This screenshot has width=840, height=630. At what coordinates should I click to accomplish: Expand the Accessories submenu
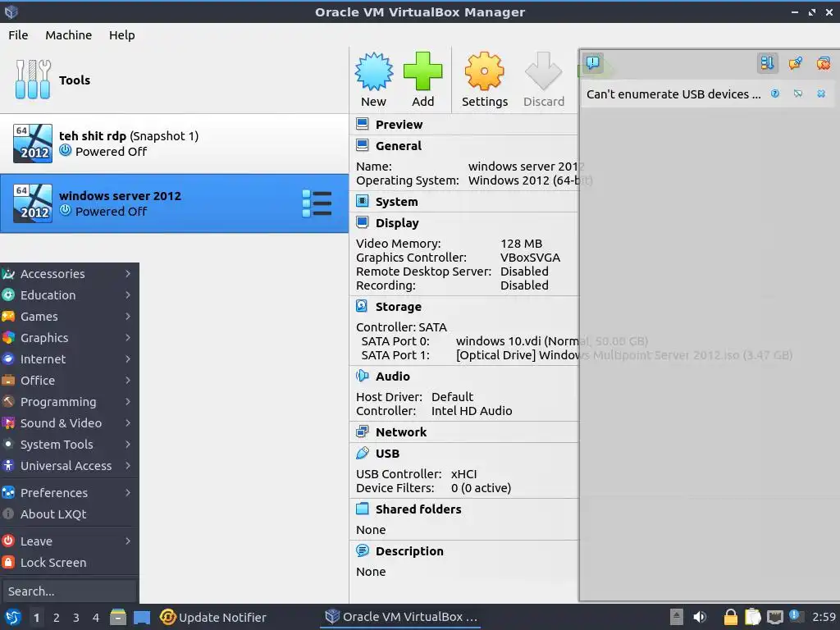69,274
